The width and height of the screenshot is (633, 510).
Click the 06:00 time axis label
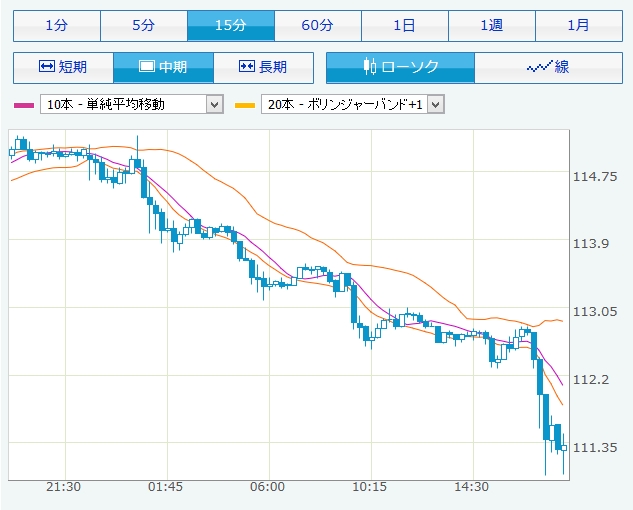click(x=267, y=487)
